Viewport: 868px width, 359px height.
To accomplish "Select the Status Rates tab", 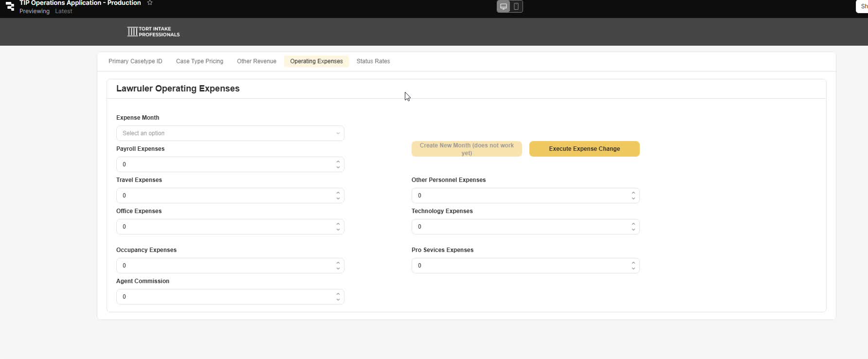I will tap(373, 61).
